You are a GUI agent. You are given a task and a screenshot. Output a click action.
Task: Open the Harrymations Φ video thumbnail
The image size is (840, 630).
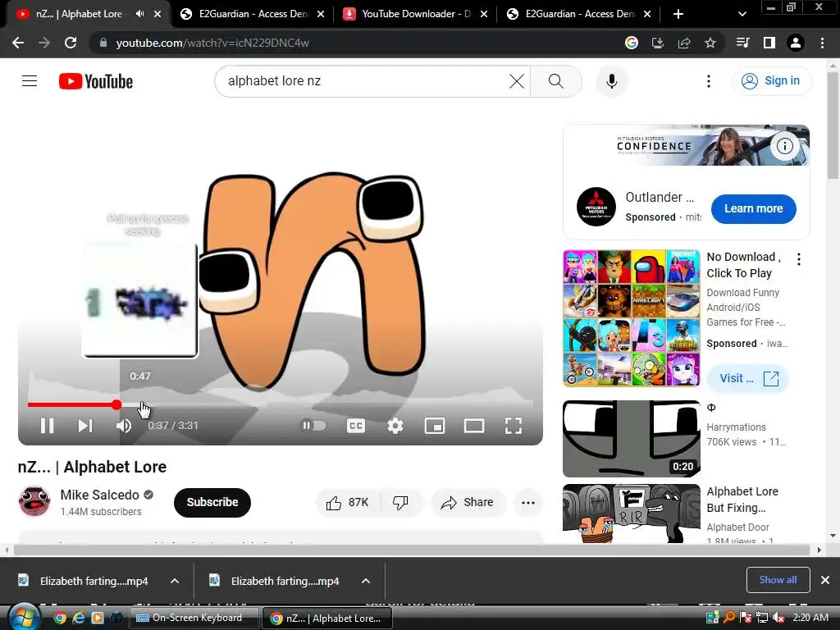[x=631, y=438]
